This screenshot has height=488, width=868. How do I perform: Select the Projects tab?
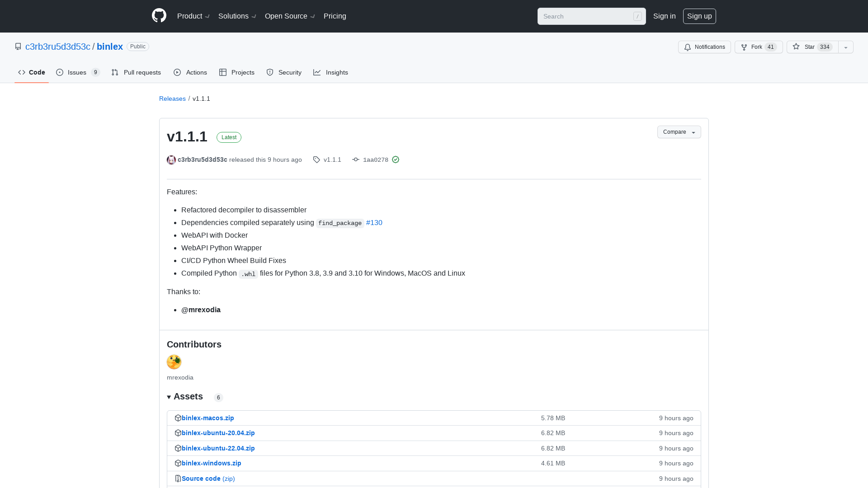(x=237, y=72)
